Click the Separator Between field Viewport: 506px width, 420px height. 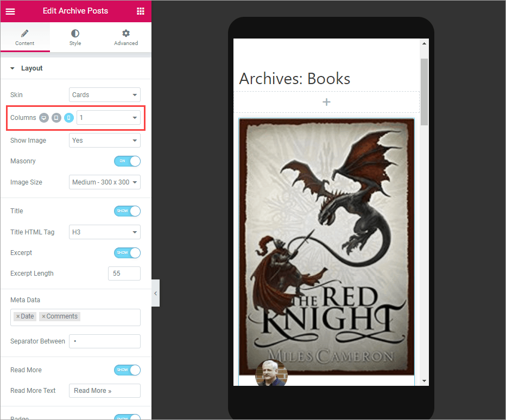click(x=105, y=341)
